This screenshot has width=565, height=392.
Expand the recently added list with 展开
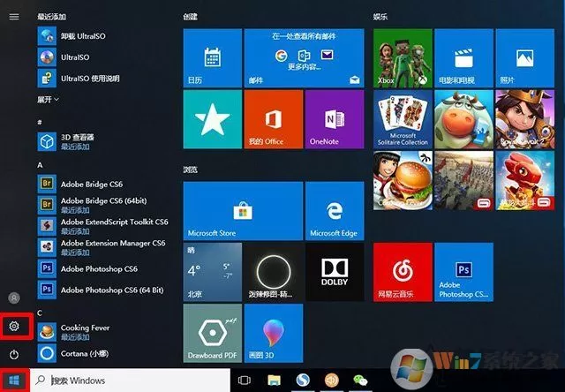(48, 100)
